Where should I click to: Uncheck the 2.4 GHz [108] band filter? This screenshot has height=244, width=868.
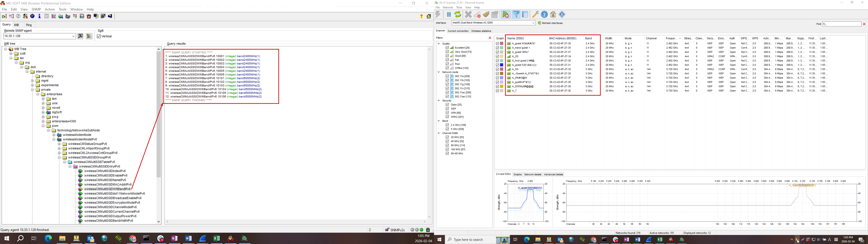[x=447, y=125]
